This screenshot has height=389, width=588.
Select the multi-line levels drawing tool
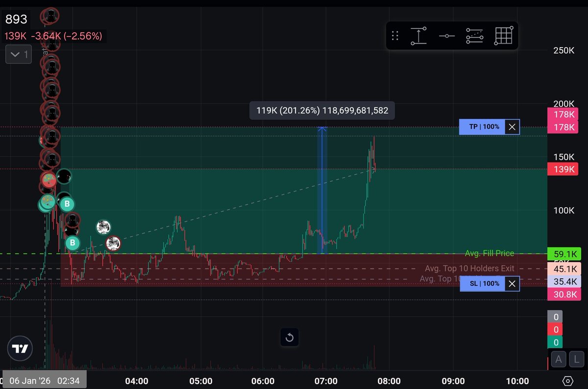tap(474, 36)
